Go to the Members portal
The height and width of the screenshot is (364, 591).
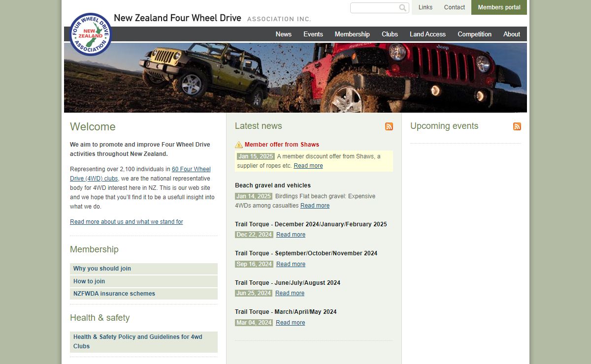[499, 7]
